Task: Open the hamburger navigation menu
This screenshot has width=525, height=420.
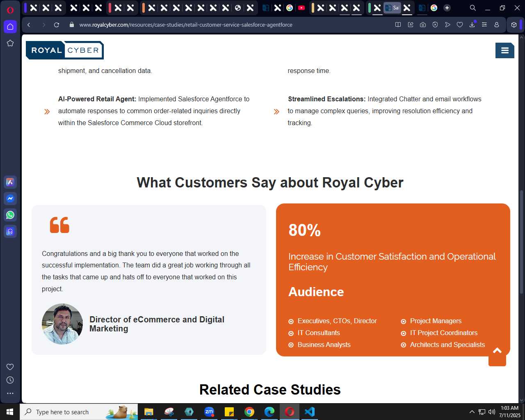Action: pyautogui.click(x=505, y=50)
